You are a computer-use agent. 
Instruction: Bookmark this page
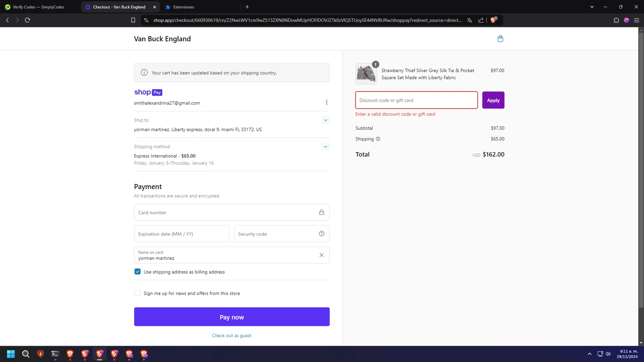pyautogui.click(x=133, y=20)
